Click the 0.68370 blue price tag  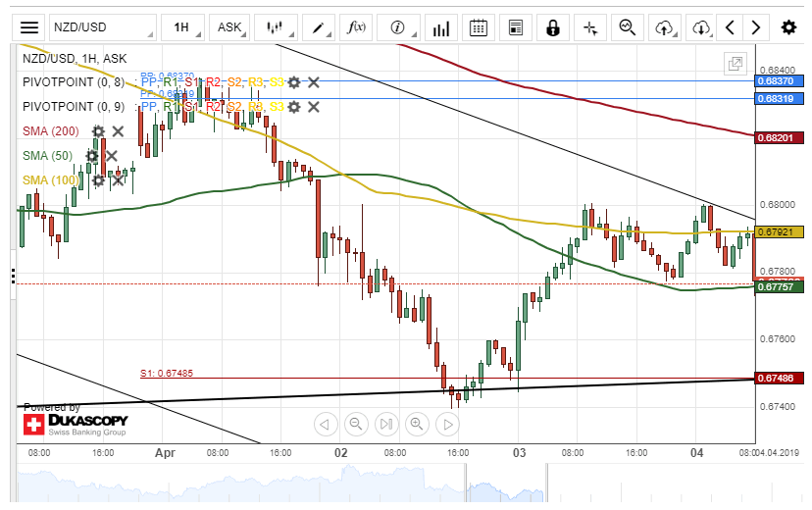(779, 81)
